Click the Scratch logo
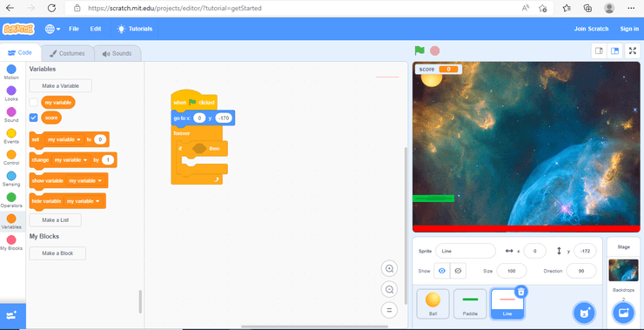 pos(18,29)
